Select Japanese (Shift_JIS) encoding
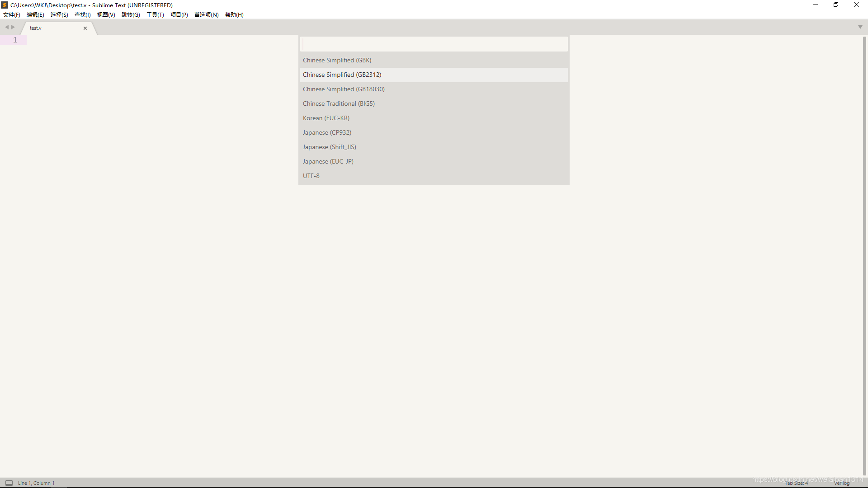This screenshot has height=488, width=868. [329, 147]
